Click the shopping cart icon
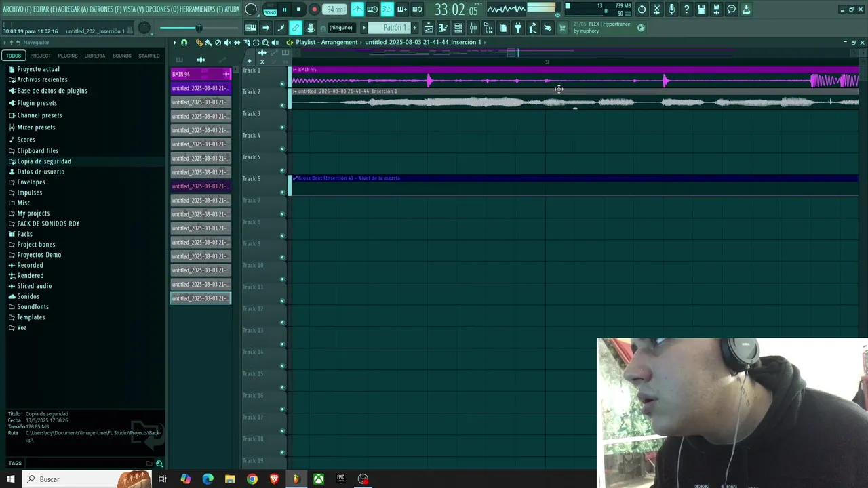868x488 pixels. tap(562, 28)
